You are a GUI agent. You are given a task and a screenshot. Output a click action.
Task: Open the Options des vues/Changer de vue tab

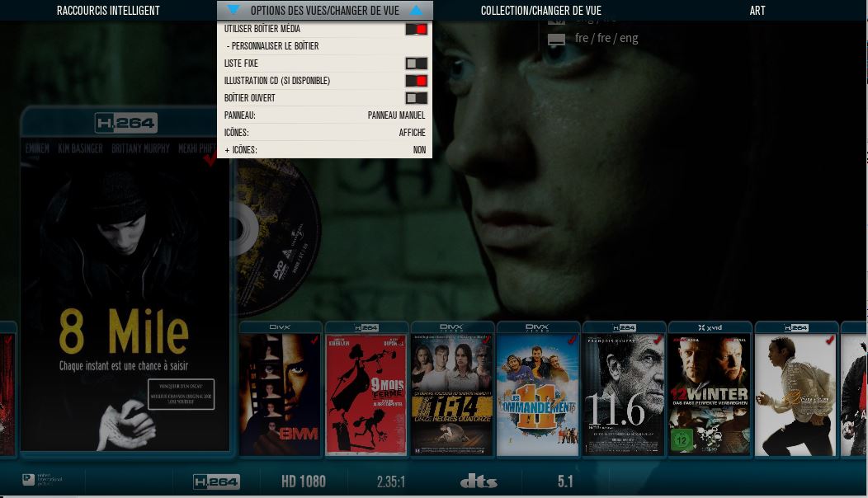[325, 11]
